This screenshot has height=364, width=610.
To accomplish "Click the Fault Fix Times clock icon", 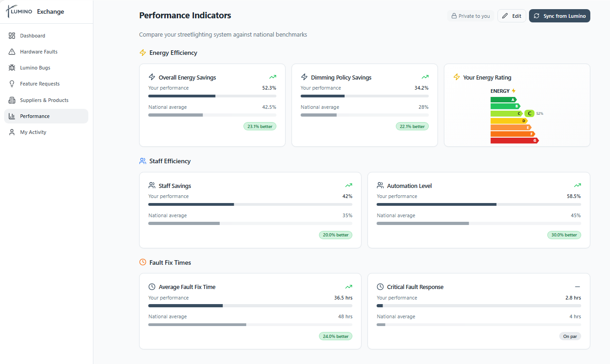I will [143, 262].
